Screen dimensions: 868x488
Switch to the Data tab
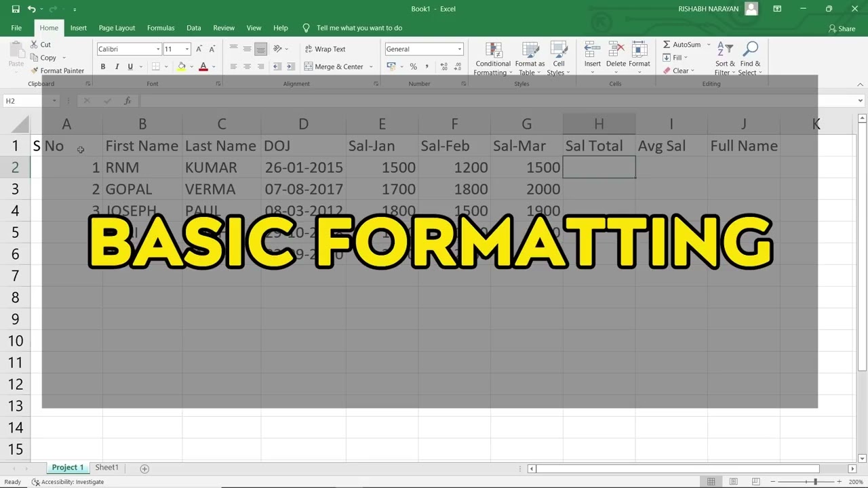click(x=194, y=28)
